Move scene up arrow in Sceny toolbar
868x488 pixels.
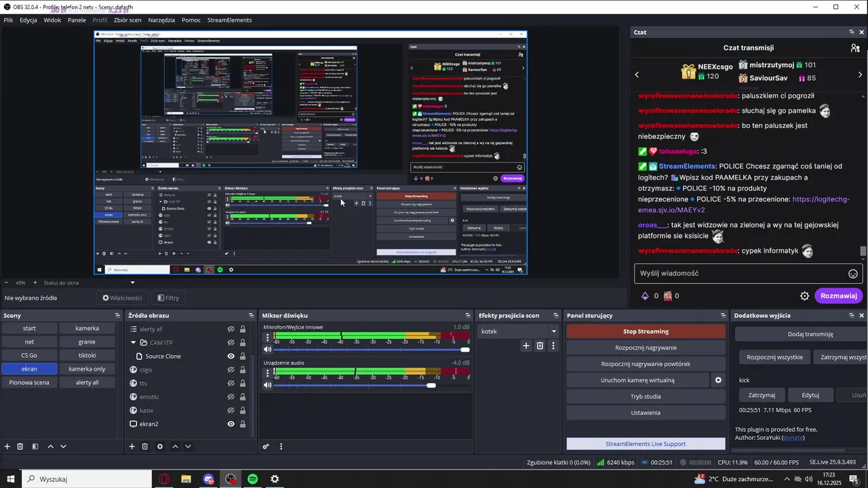pos(51,447)
